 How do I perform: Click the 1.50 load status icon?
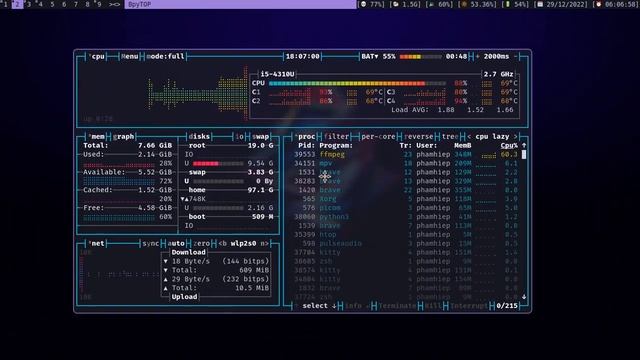396,4
